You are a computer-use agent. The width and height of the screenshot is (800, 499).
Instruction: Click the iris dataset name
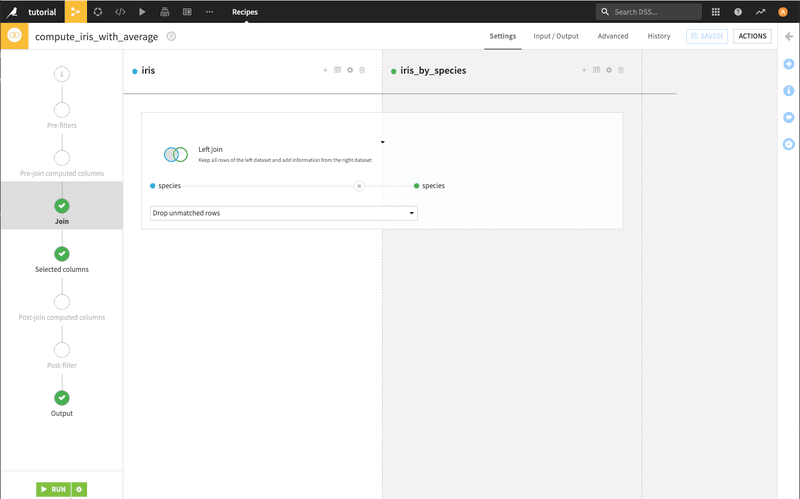148,70
